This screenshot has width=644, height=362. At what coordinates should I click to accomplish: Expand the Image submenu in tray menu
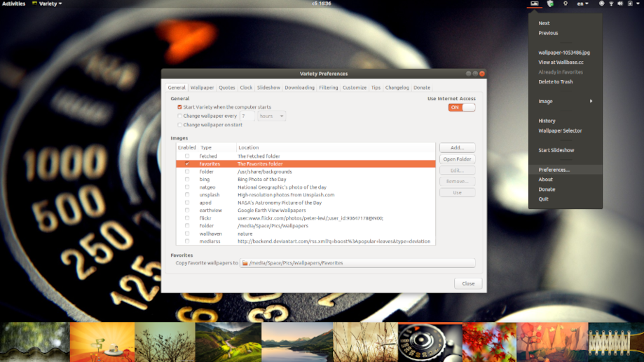565,101
